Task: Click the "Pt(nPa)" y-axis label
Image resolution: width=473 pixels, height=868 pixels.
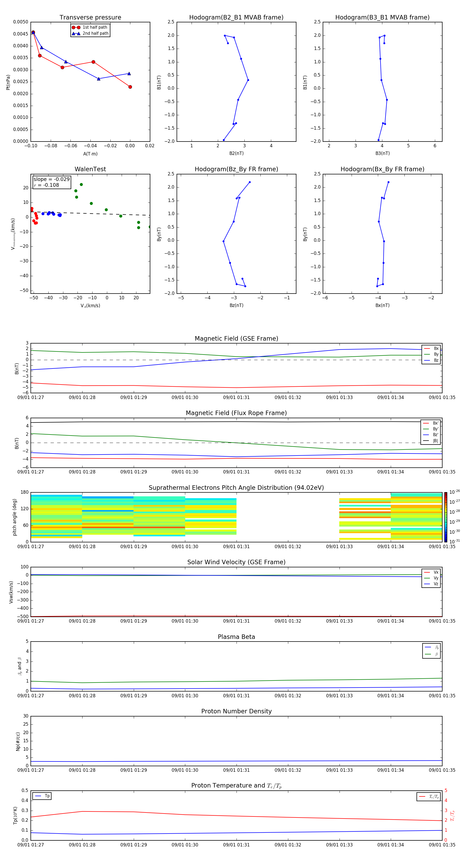Action: point(8,82)
